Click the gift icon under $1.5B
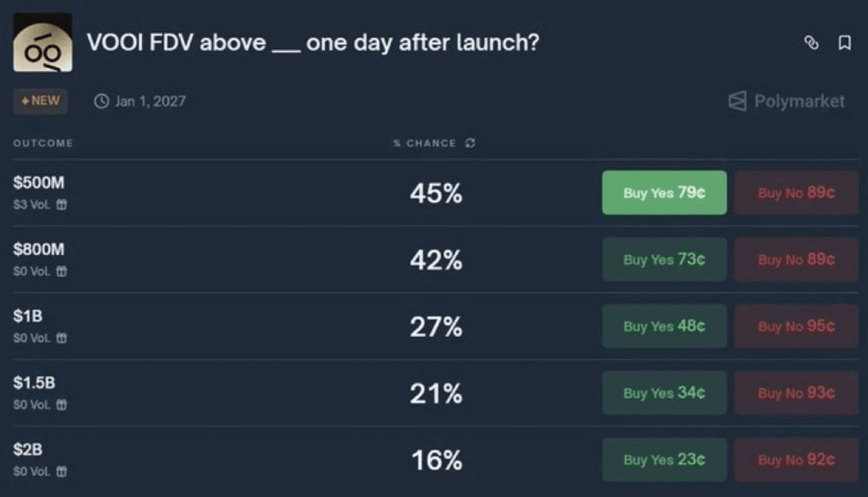The width and height of the screenshot is (868, 497). (x=62, y=405)
